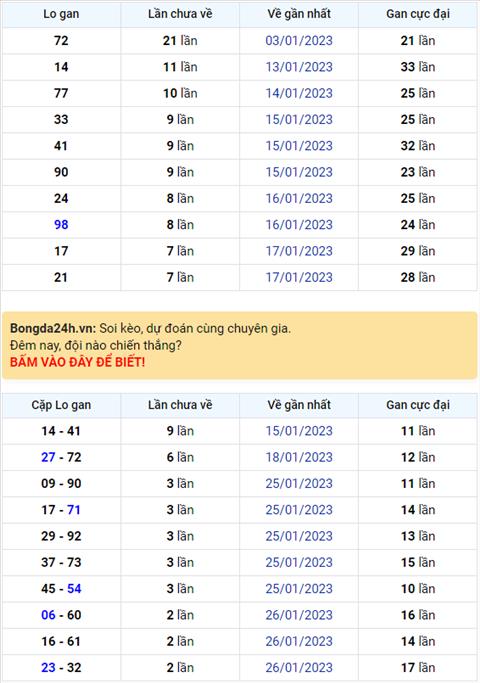Click 'Về gần nhất' header in pair table

pyautogui.click(x=299, y=405)
